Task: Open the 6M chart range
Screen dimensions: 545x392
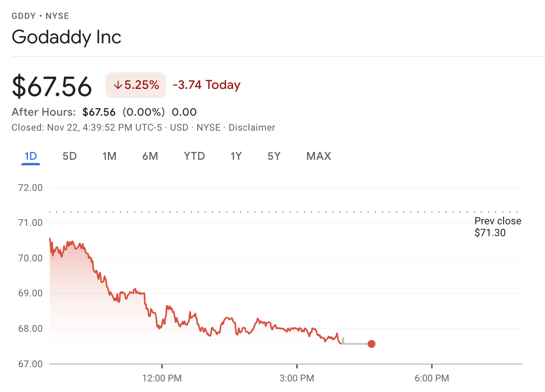Action: tap(150, 156)
